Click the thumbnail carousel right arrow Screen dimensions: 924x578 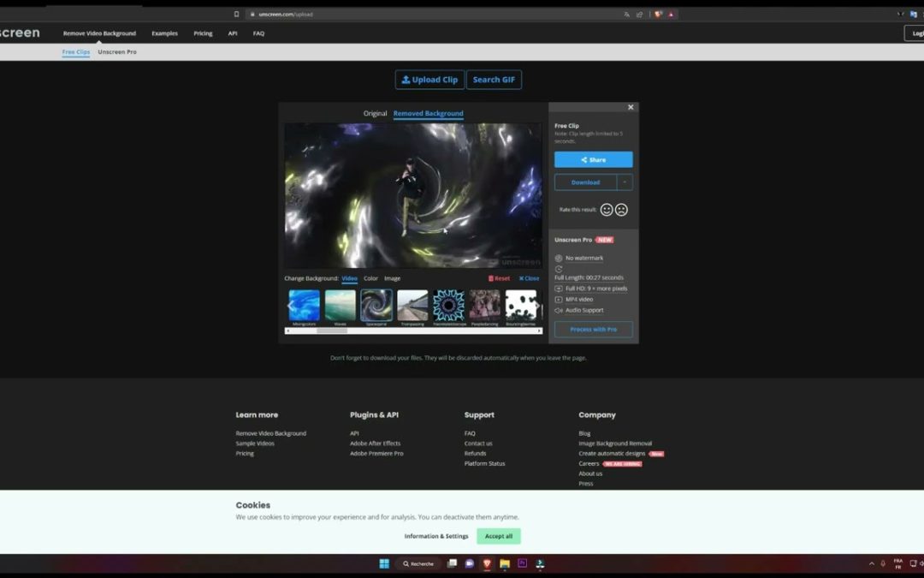(536, 306)
